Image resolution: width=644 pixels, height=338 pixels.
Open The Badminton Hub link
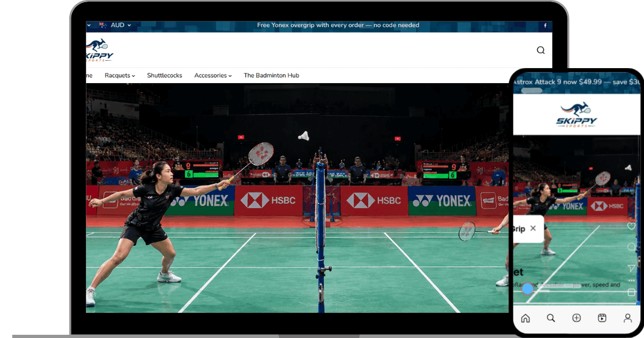[272, 76]
